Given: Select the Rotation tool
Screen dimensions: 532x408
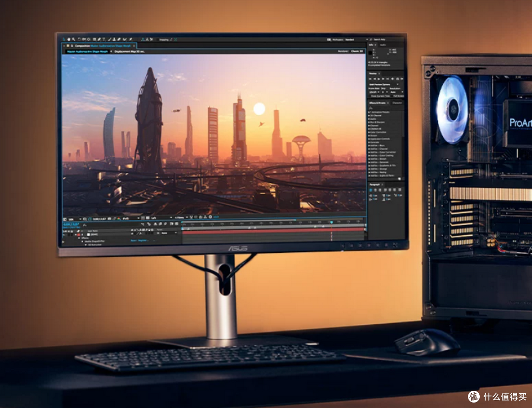Looking at the screenshot, I should 79,39.
